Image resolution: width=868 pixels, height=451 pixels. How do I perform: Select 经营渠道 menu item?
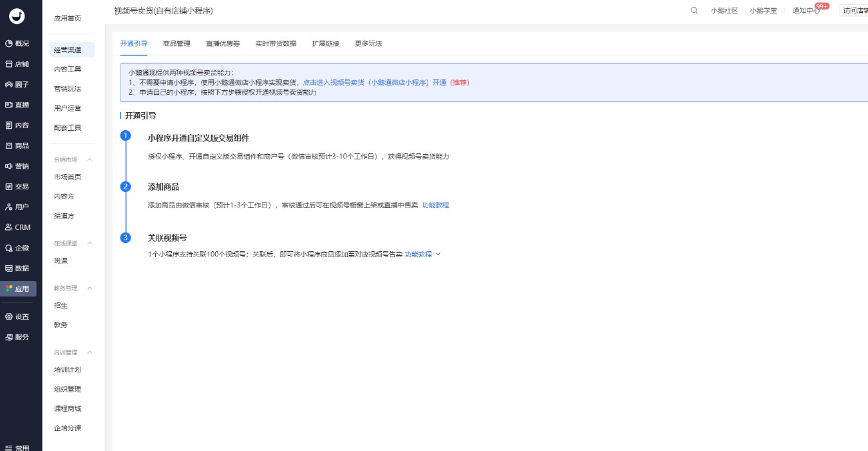coord(72,50)
